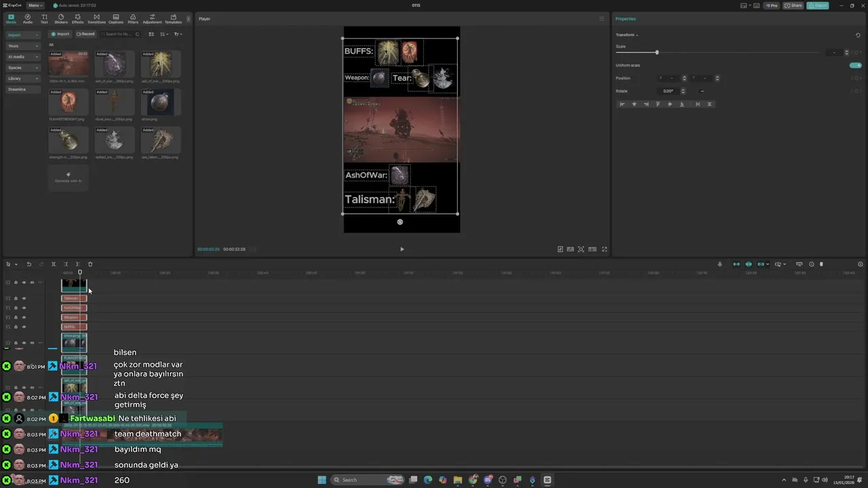The height and width of the screenshot is (488, 868).
Task: Switch to the Transitions tab
Action: click(x=96, y=18)
